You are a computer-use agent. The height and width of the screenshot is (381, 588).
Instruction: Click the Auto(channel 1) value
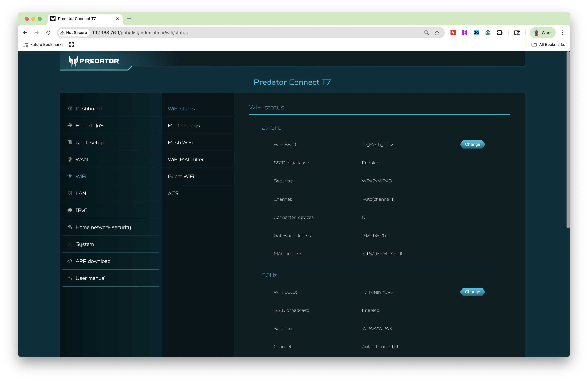378,199
